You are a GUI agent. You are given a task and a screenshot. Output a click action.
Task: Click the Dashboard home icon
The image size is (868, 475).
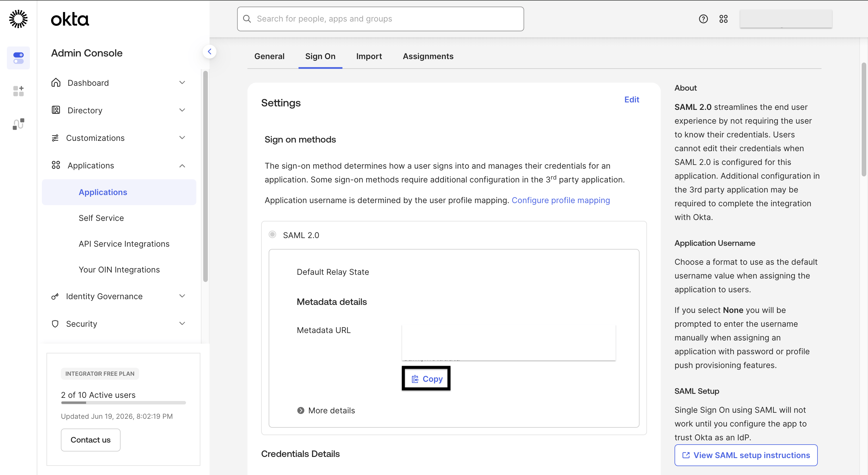coord(56,83)
